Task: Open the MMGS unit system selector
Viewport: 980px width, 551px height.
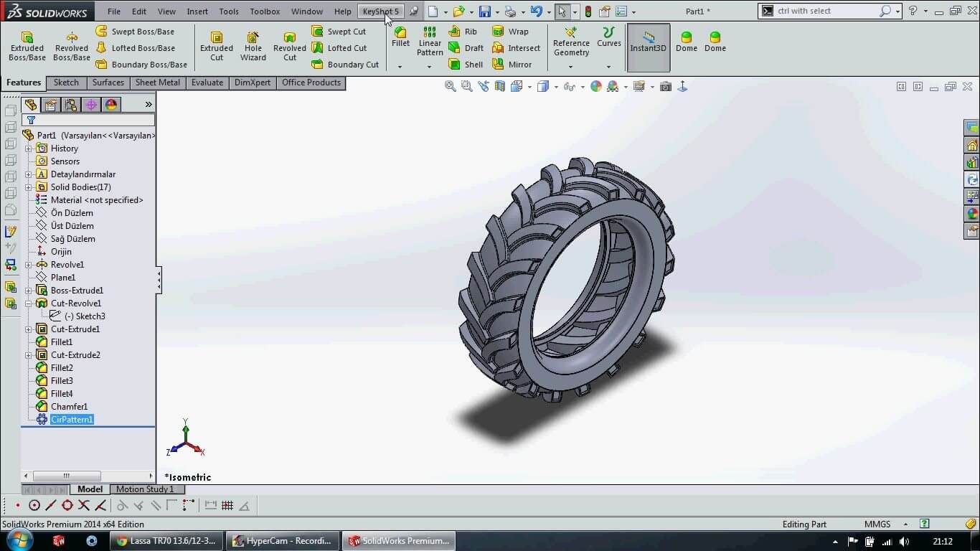Action: (885, 524)
